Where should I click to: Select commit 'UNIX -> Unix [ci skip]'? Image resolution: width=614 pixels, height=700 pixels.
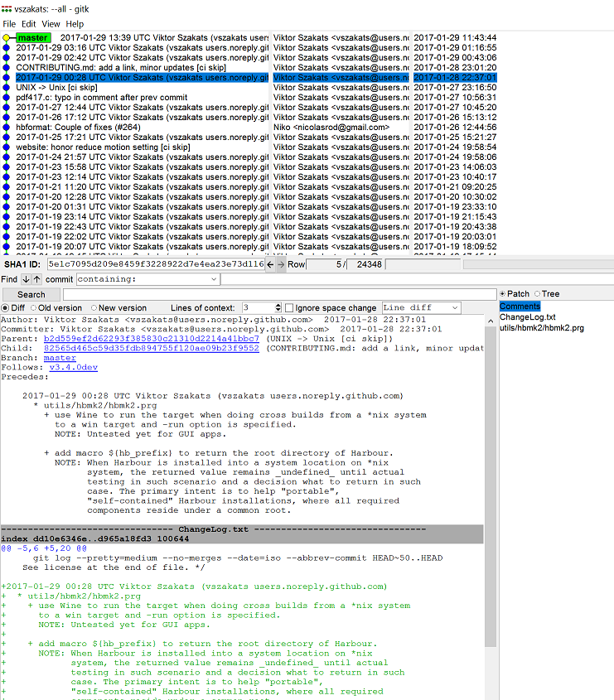tap(56, 88)
